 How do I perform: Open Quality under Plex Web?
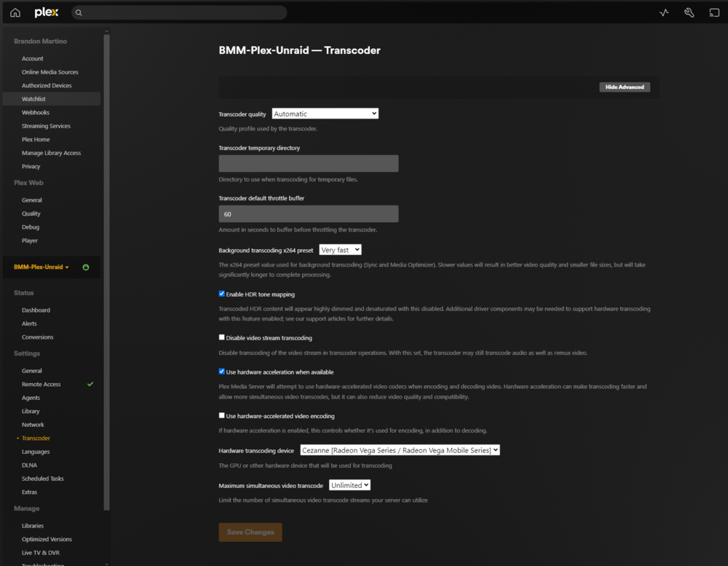[x=31, y=213]
